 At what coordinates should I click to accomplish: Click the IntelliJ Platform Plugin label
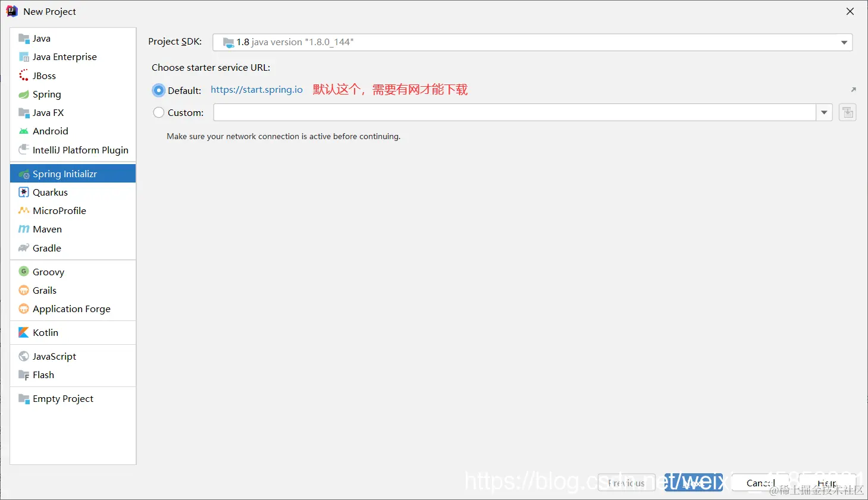coord(80,150)
